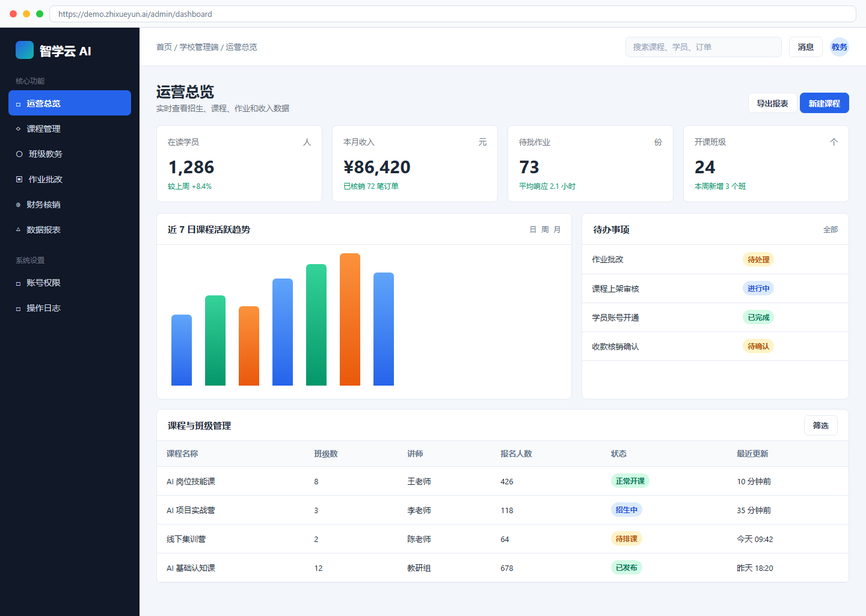This screenshot has width=866, height=616.
Task: Click the 新建课程 button
Action: tap(825, 103)
